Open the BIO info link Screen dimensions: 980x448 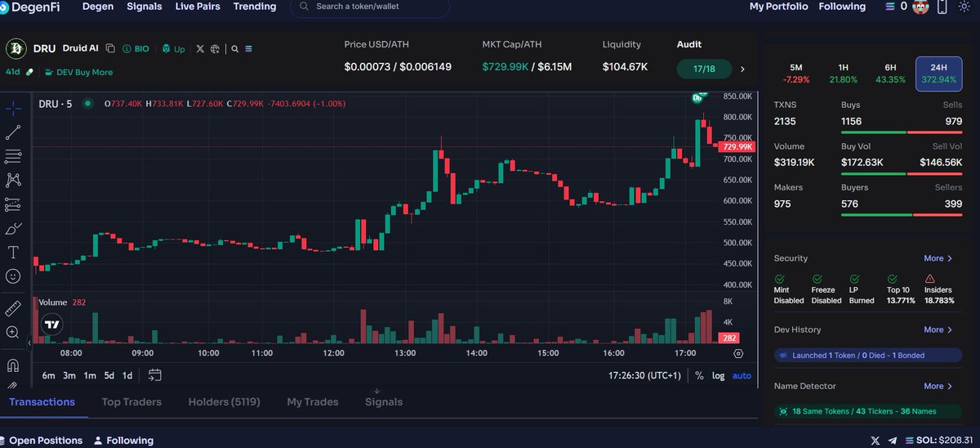click(x=136, y=49)
